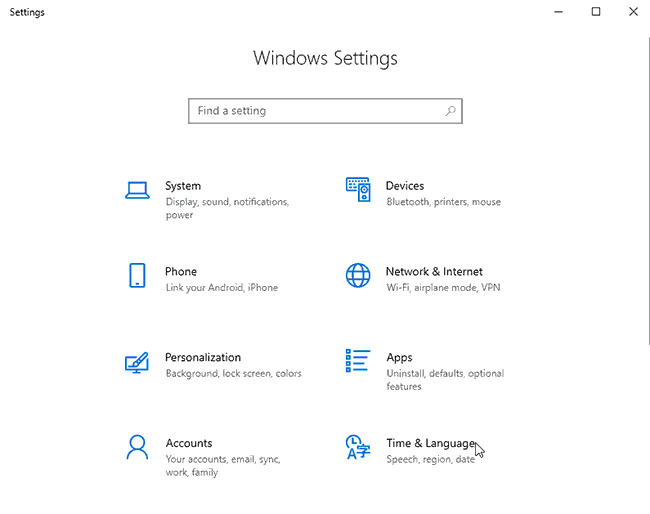Click the Personalization paintbrush icon
The image size is (650, 514).
point(137,362)
